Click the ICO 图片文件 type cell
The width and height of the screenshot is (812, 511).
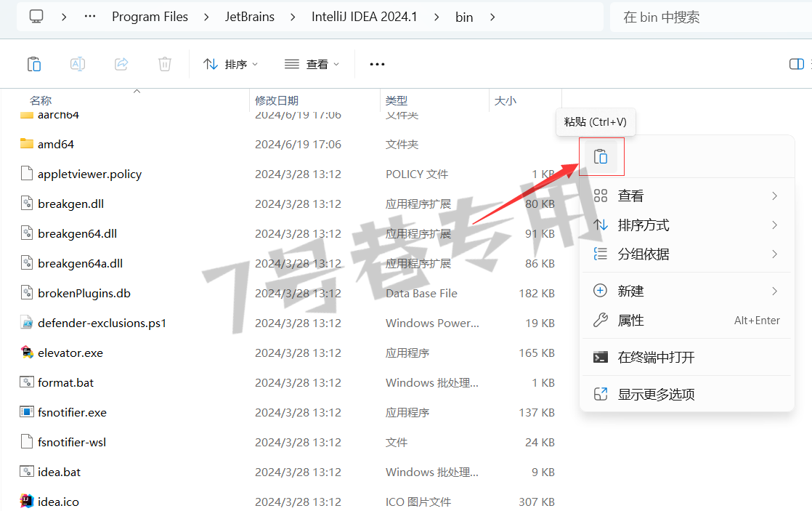coord(418,502)
